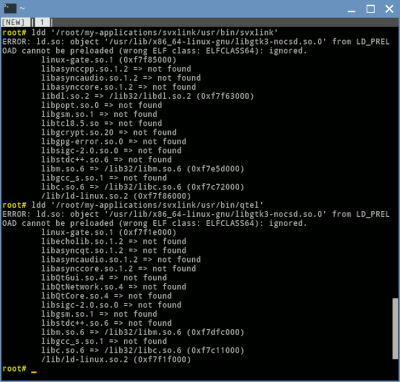Click the libQtCore.so.4 not found line
This screenshot has width=400, height=382.
coord(106,296)
